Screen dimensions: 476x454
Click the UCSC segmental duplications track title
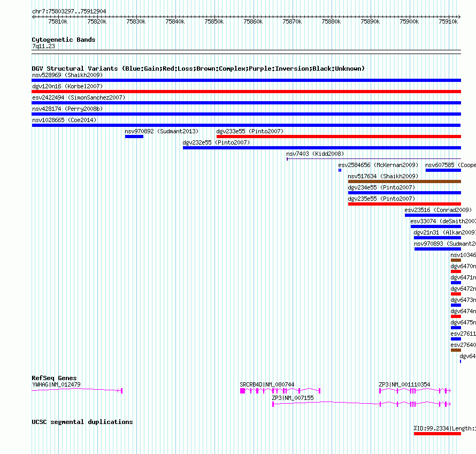tap(82, 422)
